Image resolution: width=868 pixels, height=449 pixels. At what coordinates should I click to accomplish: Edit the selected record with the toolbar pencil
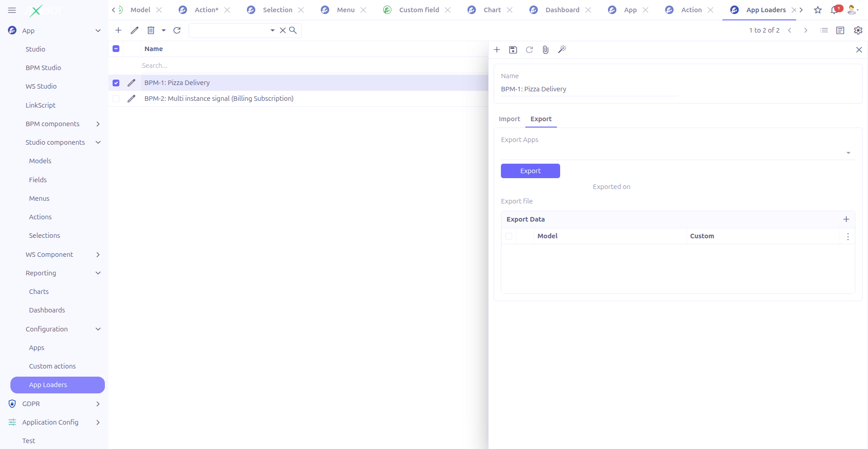pos(135,30)
